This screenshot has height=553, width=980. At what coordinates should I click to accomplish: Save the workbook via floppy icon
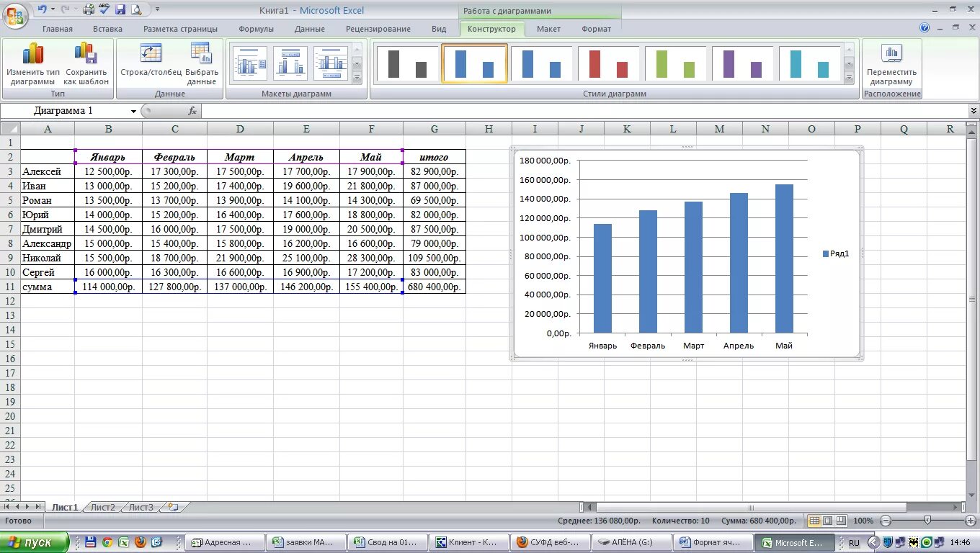point(120,9)
